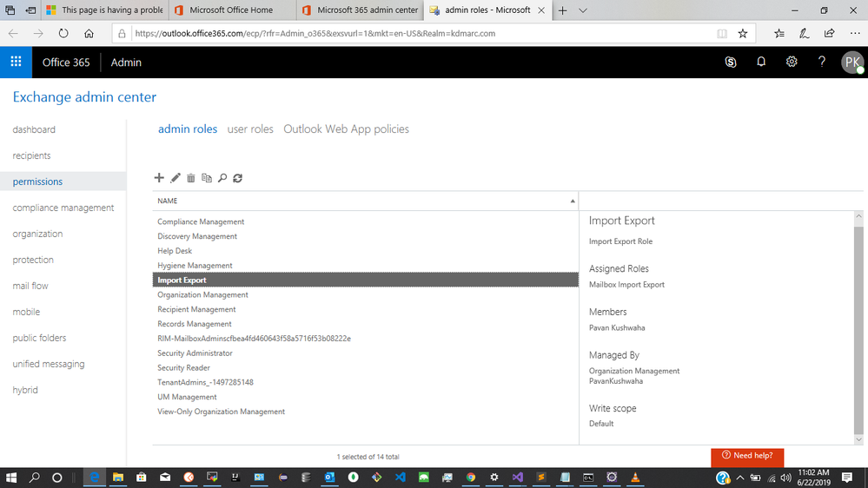Add a new role group with plus icon
The width and height of the screenshot is (868, 488).
click(159, 178)
